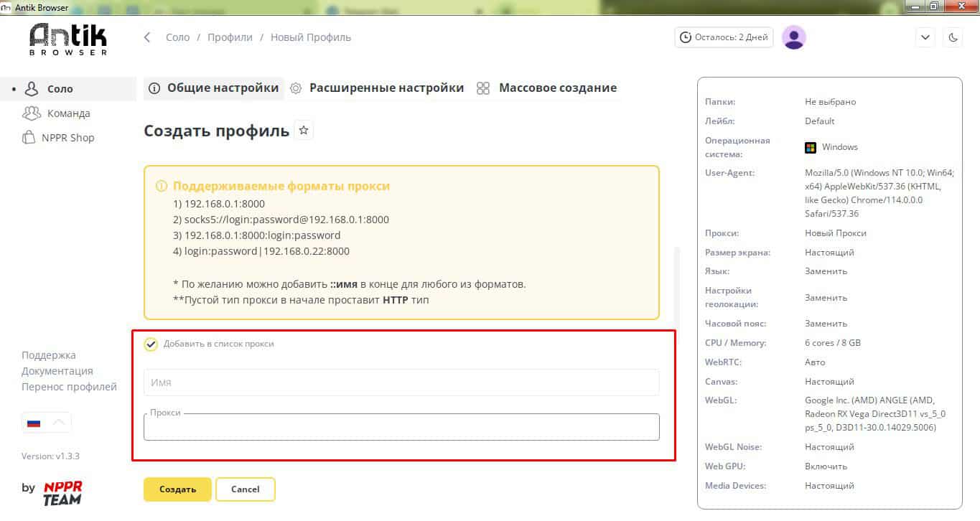Click the back arrow in breadcrumb
Image resolution: width=980 pixels, height=521 pixels.
147,37
